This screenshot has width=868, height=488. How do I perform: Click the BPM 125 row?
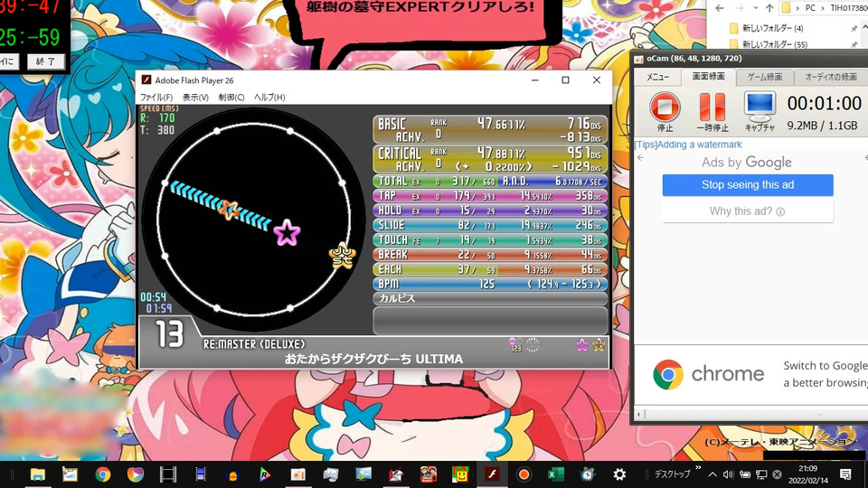point(490,284)
